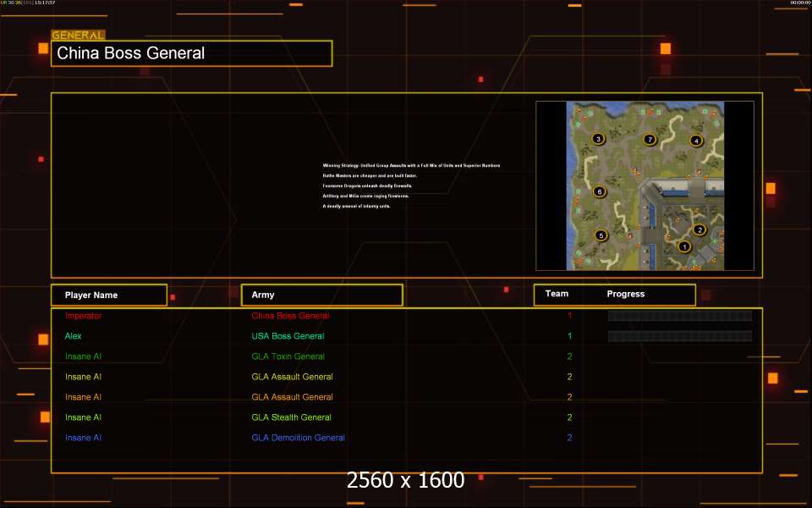Click the Army column header
This screenshot has height=508, width=812.
coord(263,295)
